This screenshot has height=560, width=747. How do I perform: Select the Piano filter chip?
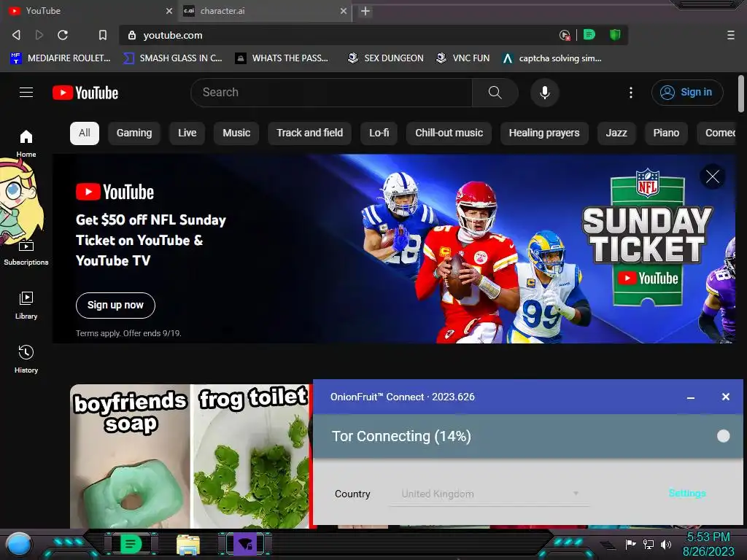666,133
